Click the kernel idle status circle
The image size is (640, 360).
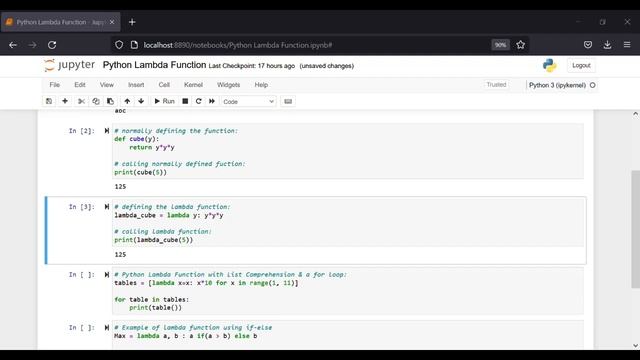[593, 85]
